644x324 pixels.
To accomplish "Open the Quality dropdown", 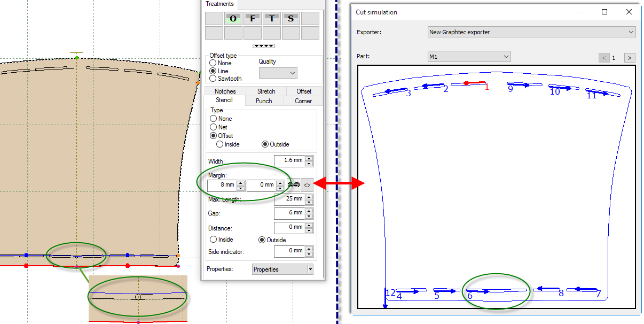I will click(278, 73).
